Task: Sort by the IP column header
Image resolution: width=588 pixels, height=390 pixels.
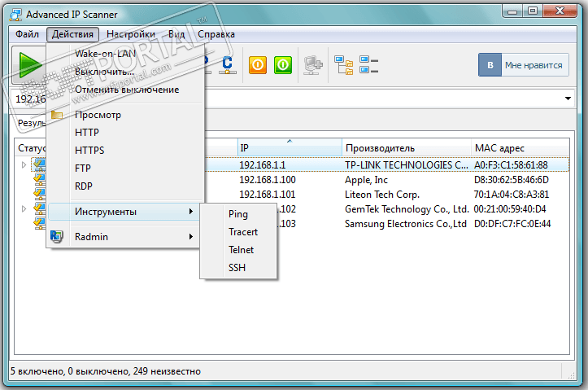Action: 290,148
